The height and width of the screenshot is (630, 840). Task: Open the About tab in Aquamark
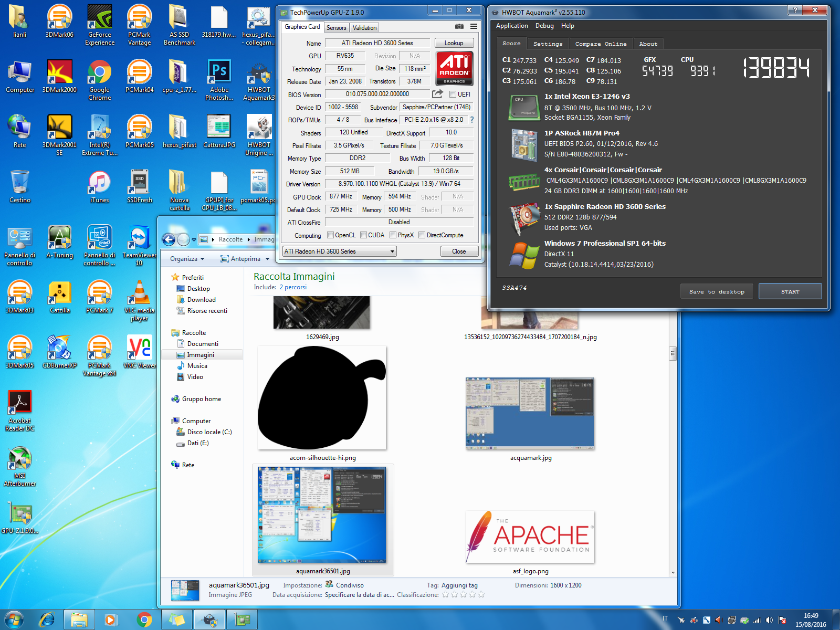[x=648, y=44]
